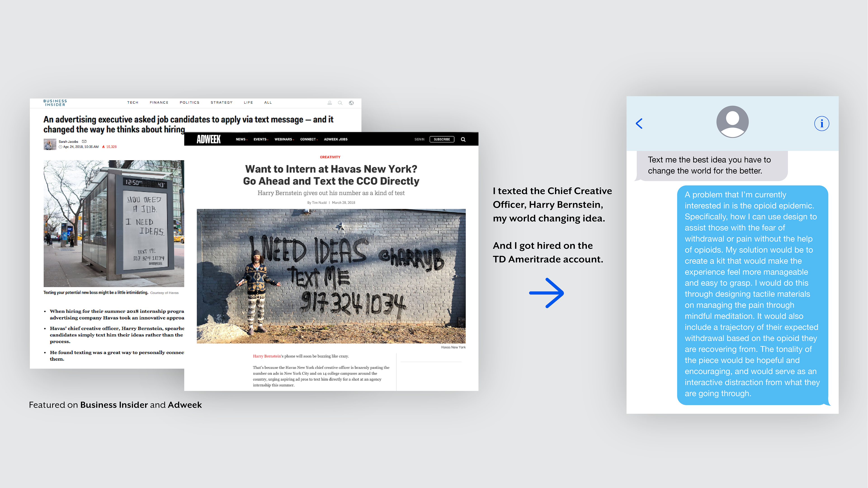868x488 pixels.
Task: Click Business Insider search icon
Action: pos(340,103)
